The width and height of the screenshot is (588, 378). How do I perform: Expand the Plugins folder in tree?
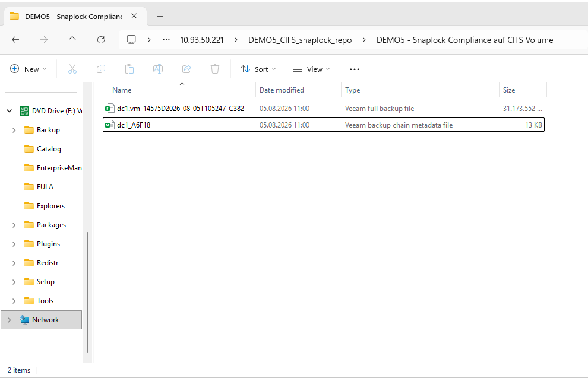tap(14, 244)
